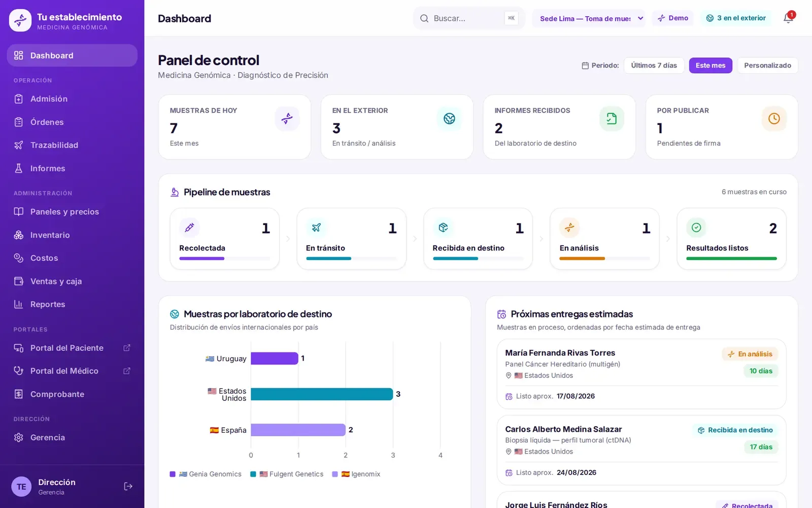The height and width of the screenshot is (508, 812).
Task: Open Ventas y caja in the sidebar
Action: tap(72, 281)
